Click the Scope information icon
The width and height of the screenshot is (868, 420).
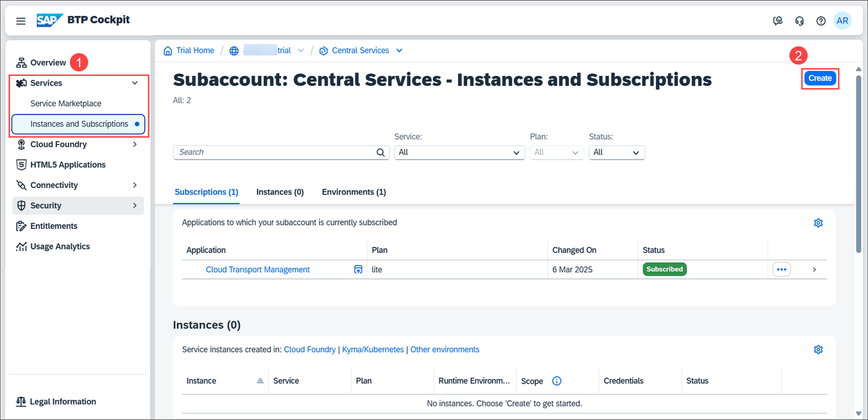pos(557,381)
